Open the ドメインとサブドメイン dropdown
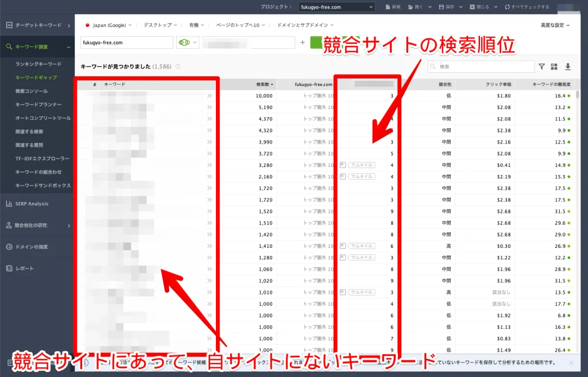The width and height of the screenshot is (588, 377). click(305, 25)
